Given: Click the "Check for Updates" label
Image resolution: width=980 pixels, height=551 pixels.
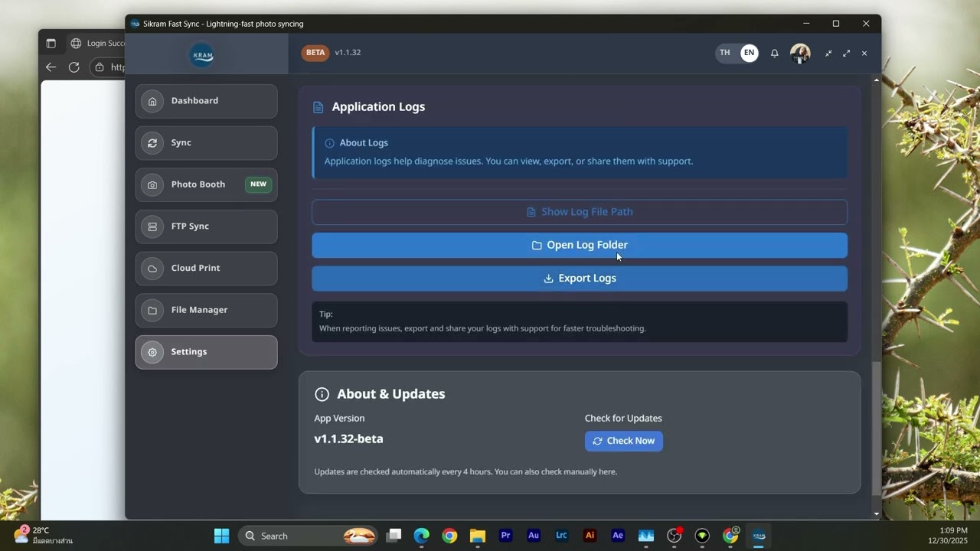Looking at the screenshot, I should pyautogui.click(x=623, y=419).
